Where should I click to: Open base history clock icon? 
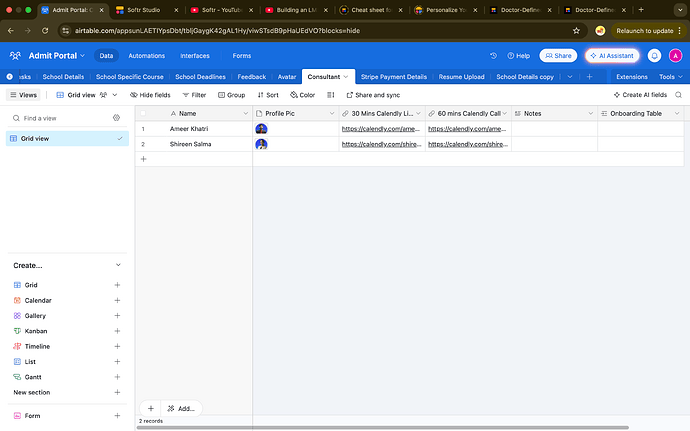coord(493,55)
